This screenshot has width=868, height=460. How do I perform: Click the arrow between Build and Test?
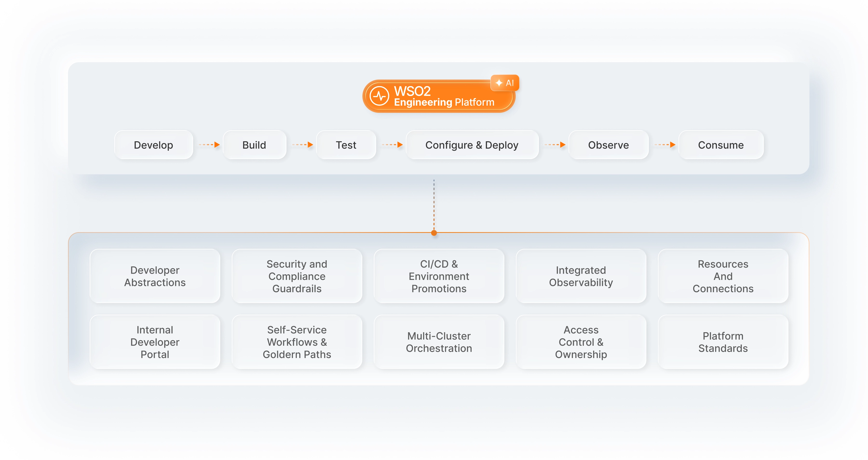302,145
